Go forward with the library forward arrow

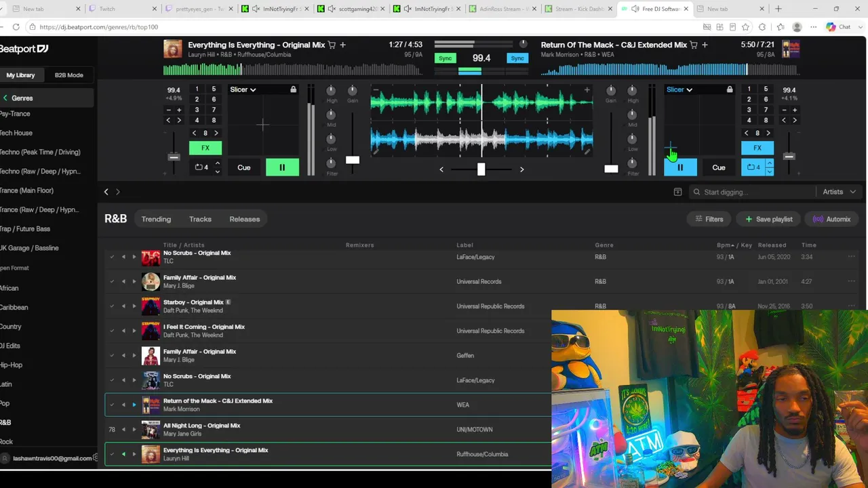click(x=118, y=192)
